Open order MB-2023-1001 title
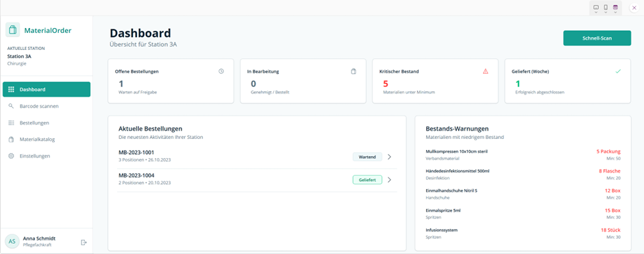The height and width of the screenshot is (254, 644). [136, 153]
